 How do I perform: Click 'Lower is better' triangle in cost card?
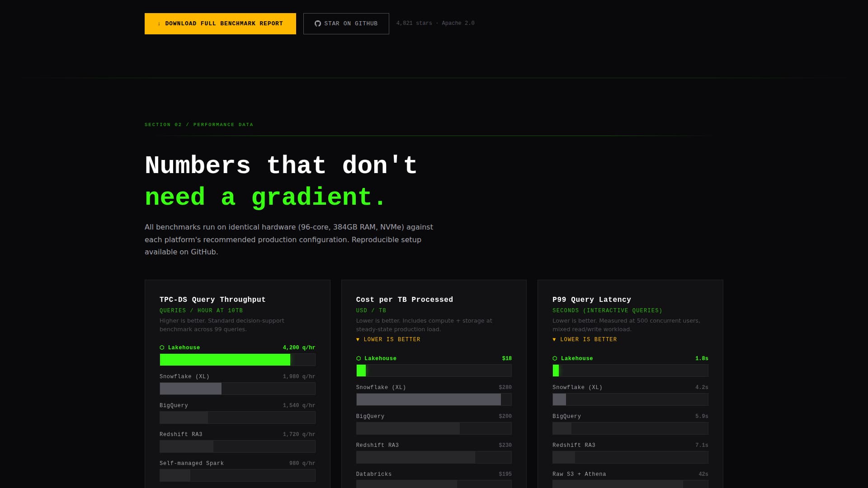click(x=358, y=339)
